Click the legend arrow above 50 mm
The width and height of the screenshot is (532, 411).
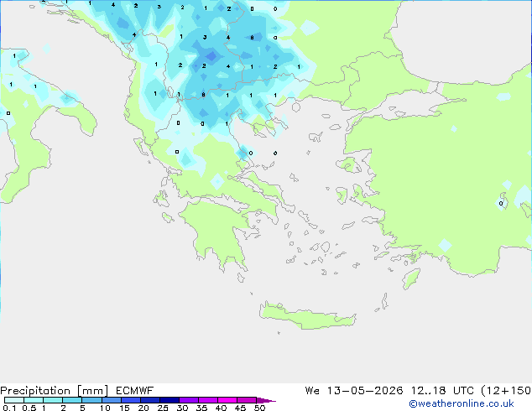[x=266, y=400]
